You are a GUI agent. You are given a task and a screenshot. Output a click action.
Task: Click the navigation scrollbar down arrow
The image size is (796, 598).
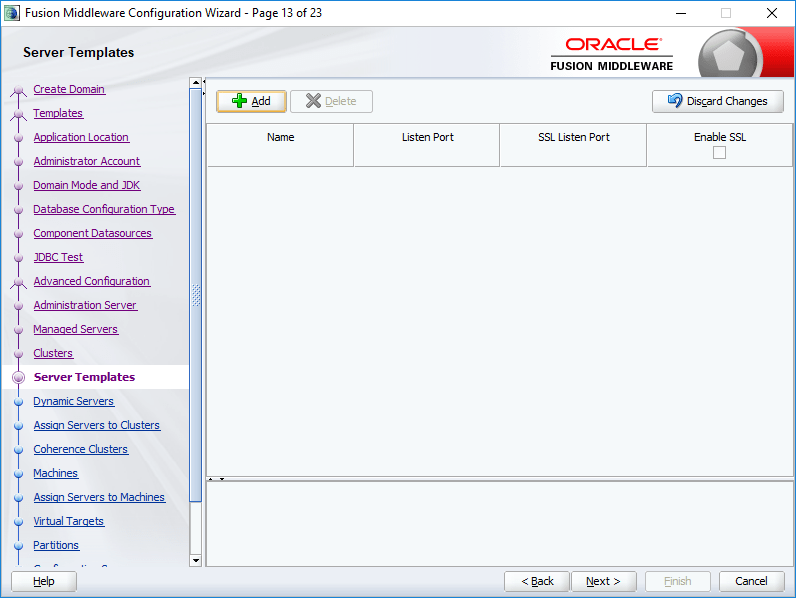coord(195,560)
